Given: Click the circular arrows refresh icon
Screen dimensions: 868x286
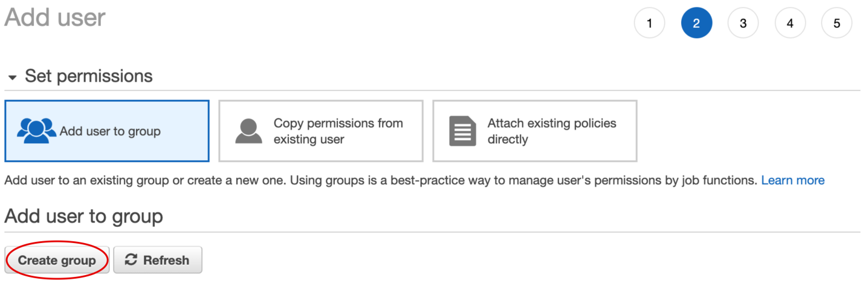Looking at the screenshot, I should (131, 260).
